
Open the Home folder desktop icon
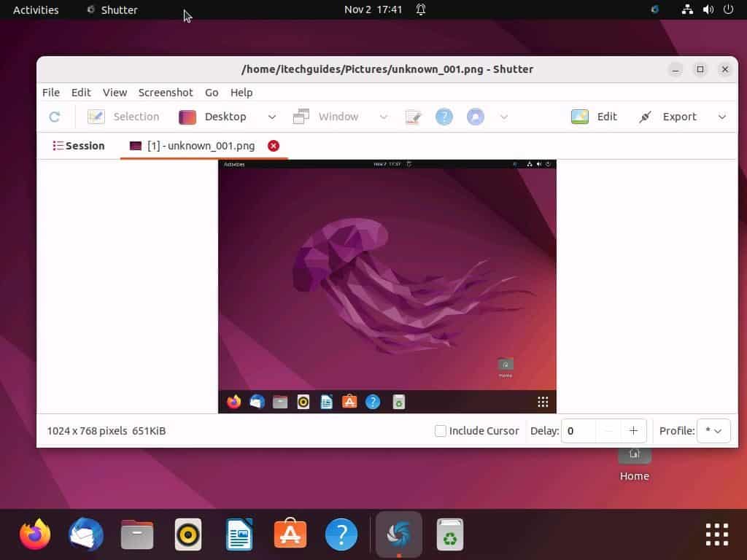(634, 464)
